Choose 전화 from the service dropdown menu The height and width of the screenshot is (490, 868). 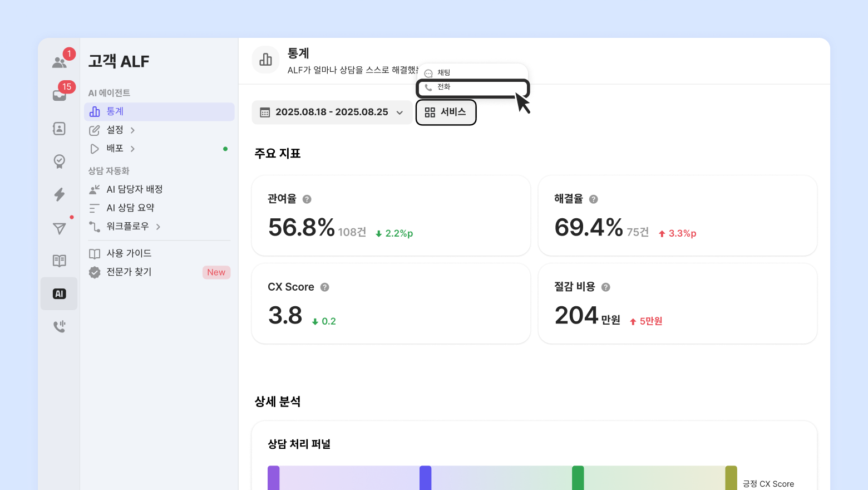pos(473,87)
